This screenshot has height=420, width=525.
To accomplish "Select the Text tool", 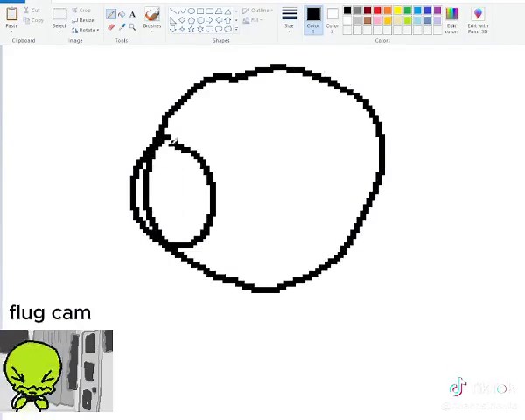I will (133, 14).
